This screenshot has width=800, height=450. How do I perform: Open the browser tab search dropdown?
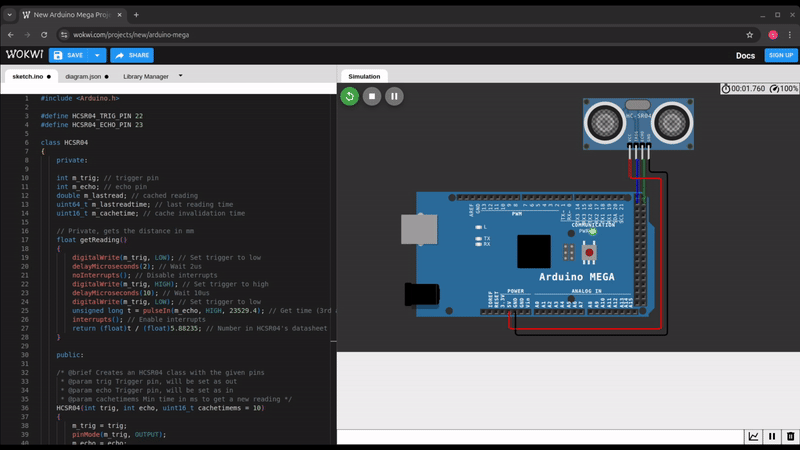(9, 15)
